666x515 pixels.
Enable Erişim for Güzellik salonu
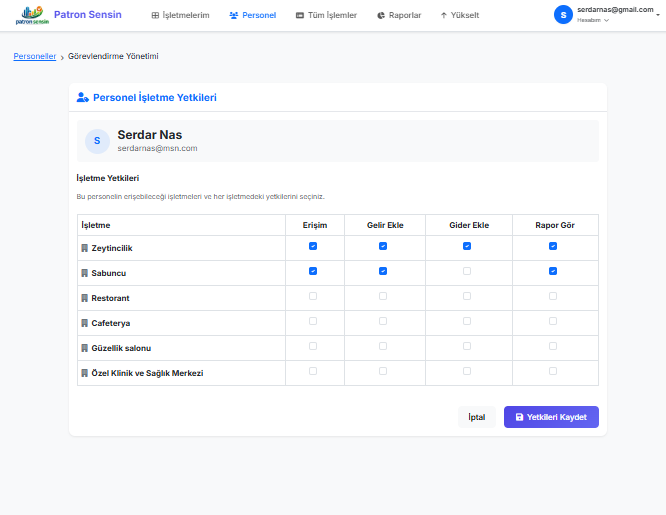click(313, 346)
